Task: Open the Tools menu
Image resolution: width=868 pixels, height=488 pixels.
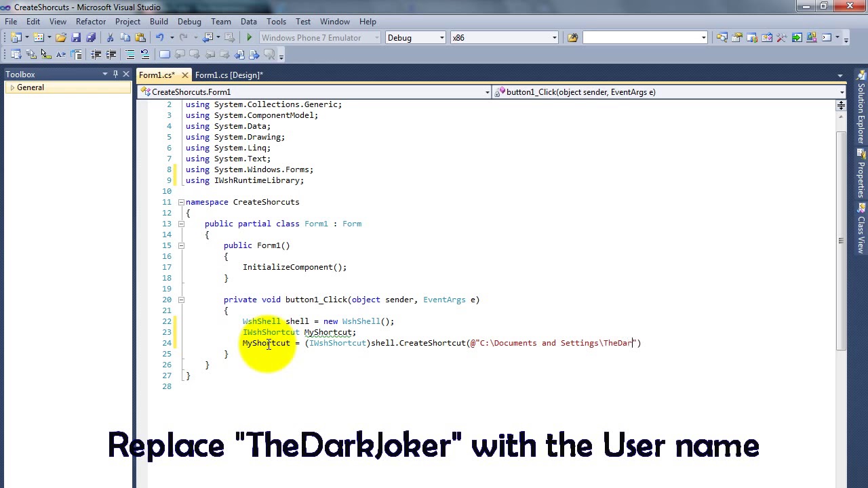Action: point(276,22)
